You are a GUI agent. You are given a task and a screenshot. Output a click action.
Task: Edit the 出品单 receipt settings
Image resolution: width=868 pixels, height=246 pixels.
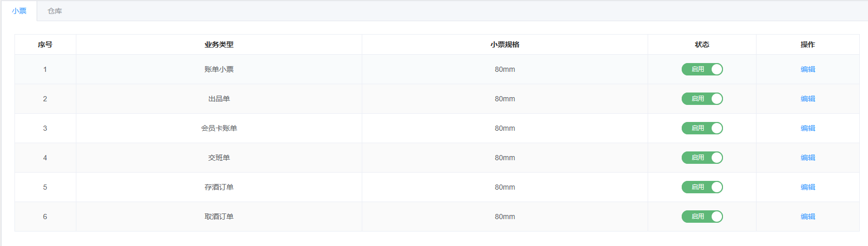tap(808, 99)
